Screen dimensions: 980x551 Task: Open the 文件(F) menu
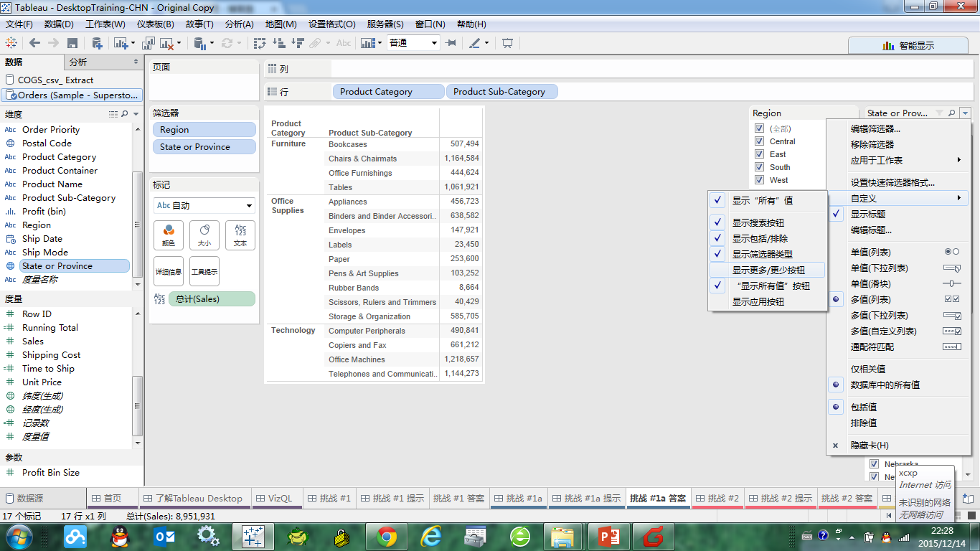(x=19, y=24)
